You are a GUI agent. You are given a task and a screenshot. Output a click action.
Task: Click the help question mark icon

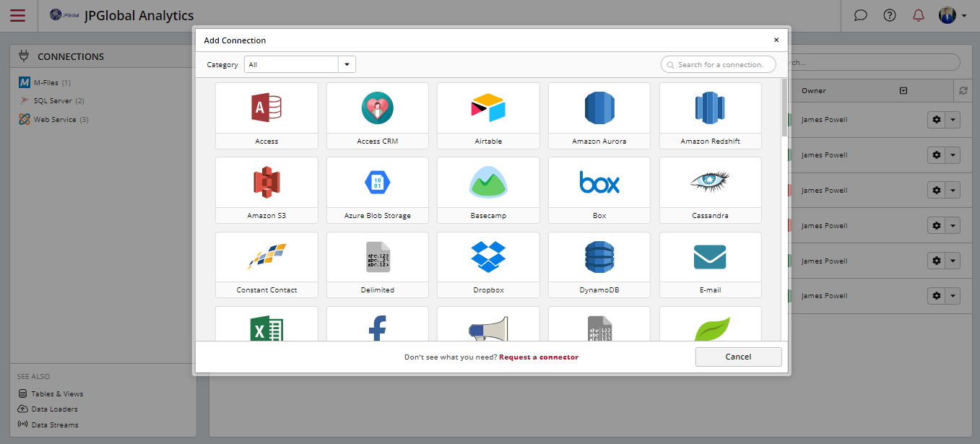point(890,15)
